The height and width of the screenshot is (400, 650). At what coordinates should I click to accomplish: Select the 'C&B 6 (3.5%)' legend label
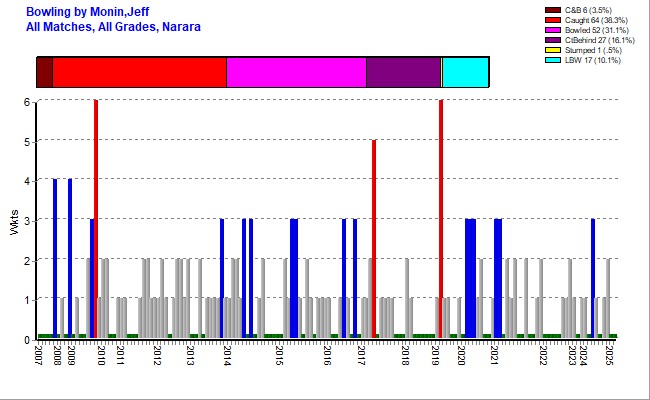point(588,10)
